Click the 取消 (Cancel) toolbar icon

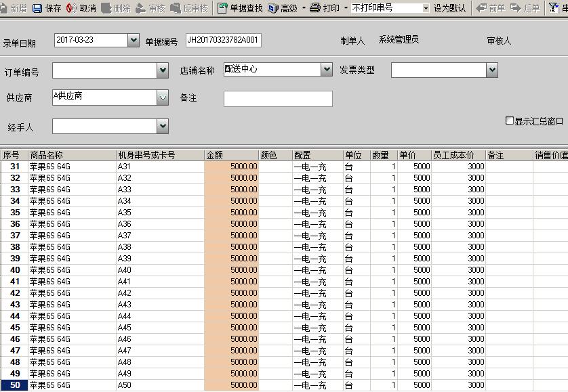[x=72, y=8]
